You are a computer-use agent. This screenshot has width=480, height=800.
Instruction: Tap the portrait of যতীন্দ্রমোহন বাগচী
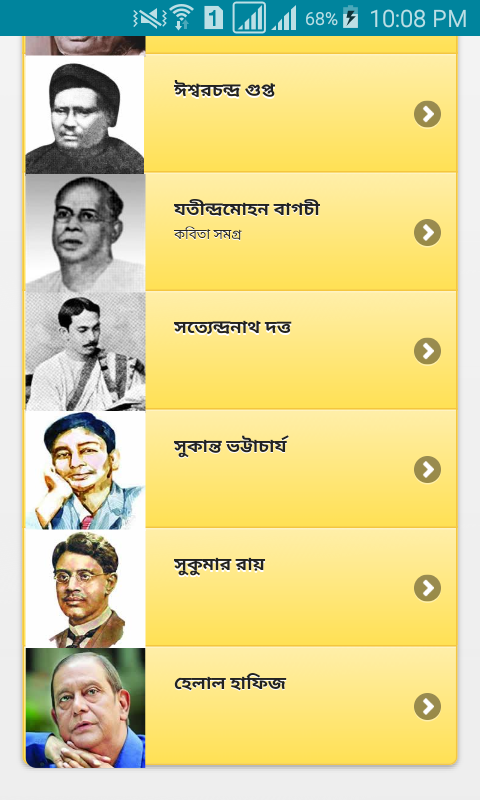[x=85, y=233]
